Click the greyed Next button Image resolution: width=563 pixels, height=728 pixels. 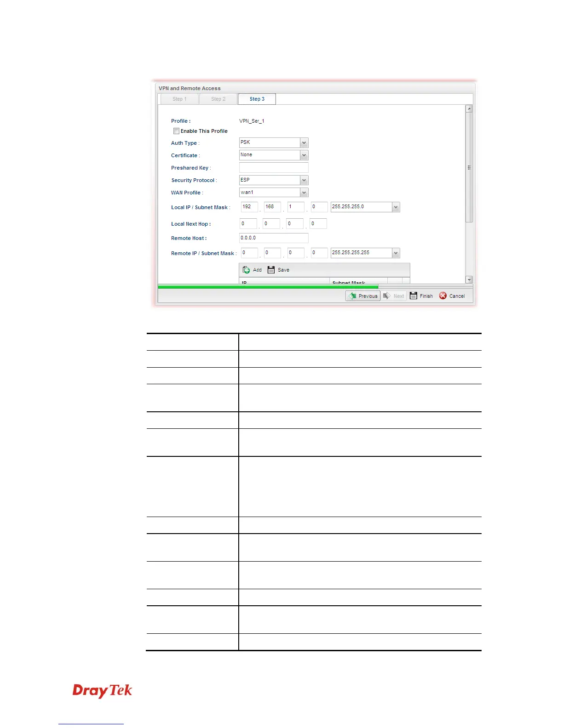[x=394, y=296]
